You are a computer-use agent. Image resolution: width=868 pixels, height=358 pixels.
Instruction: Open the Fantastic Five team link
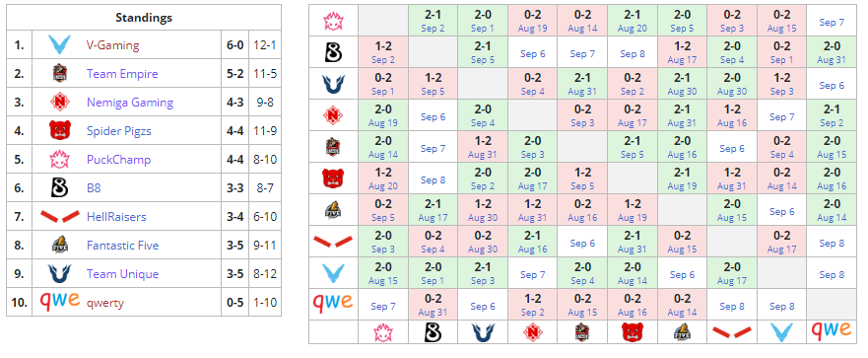coord(123,246)
